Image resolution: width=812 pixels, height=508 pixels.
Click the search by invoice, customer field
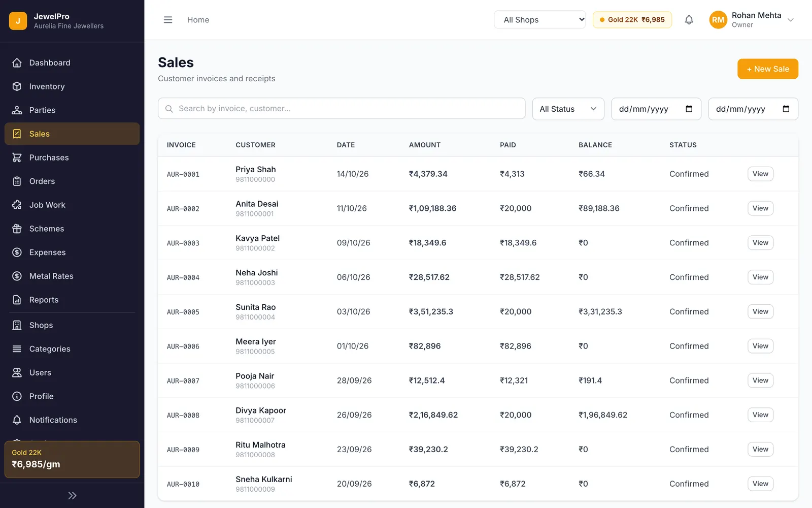coord(341,109)
